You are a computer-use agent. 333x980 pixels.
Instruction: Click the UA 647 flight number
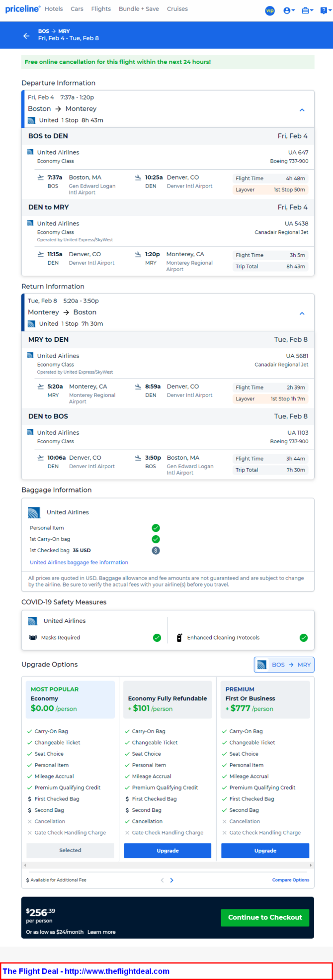click(x=298, y=152)
